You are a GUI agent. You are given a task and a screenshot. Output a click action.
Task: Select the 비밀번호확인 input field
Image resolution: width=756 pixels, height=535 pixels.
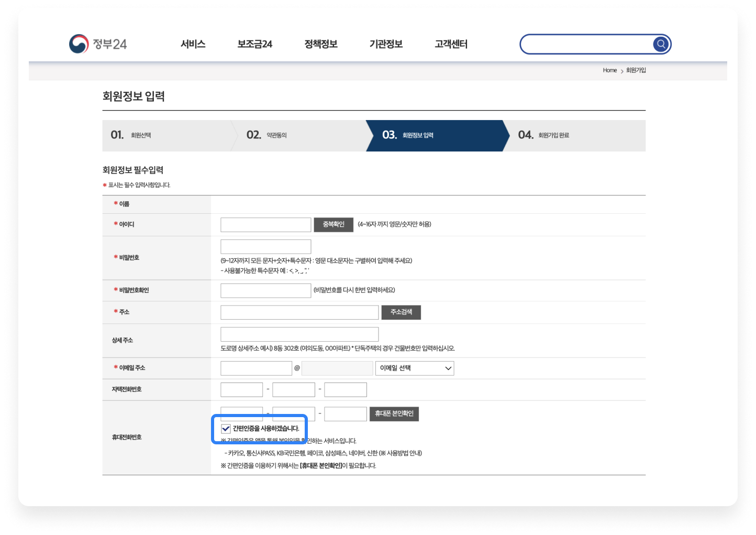266,291
